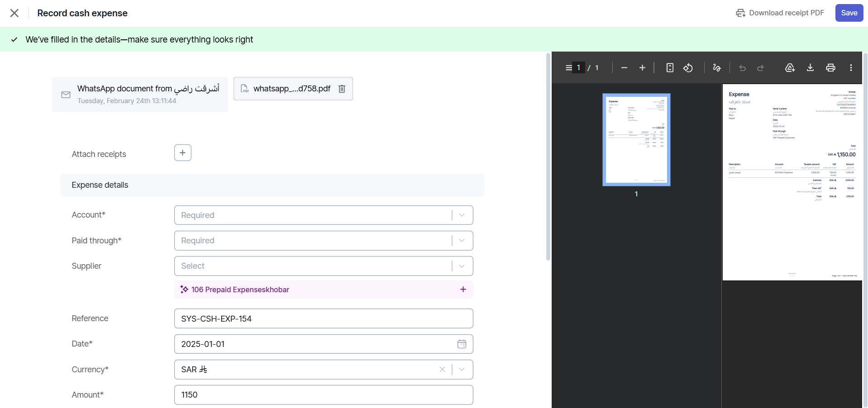Add suggested supplier 106 Prepaid Expenseskhobar
Viewport: 868px width, 408px height.
pyautogui.click(x=463, y=289)
